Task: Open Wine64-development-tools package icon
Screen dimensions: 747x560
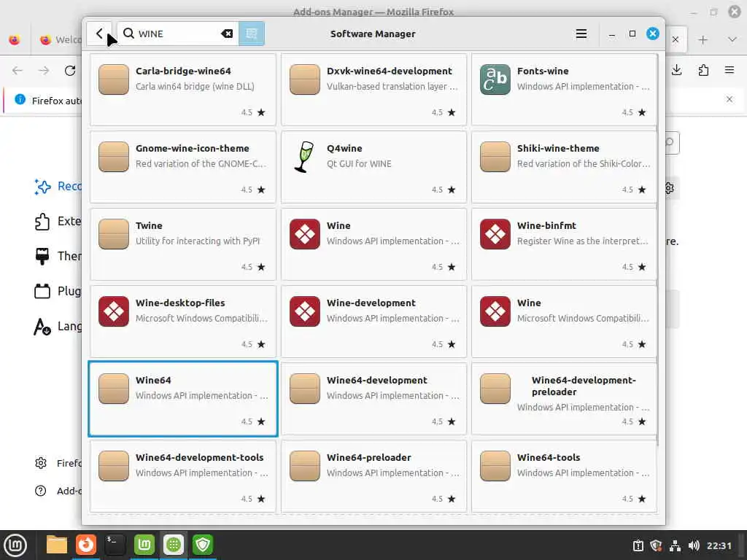Action: (114, 465)
